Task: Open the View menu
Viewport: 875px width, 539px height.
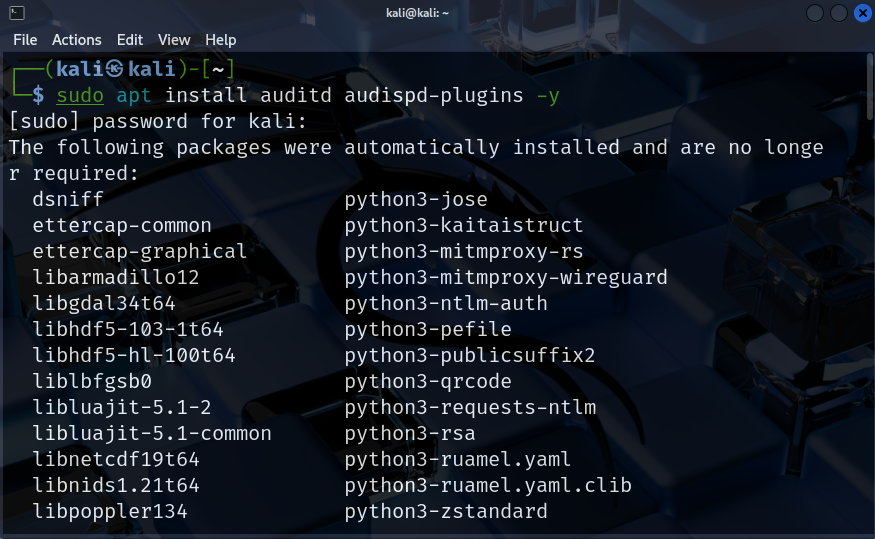Action: [x=174, y=40]
